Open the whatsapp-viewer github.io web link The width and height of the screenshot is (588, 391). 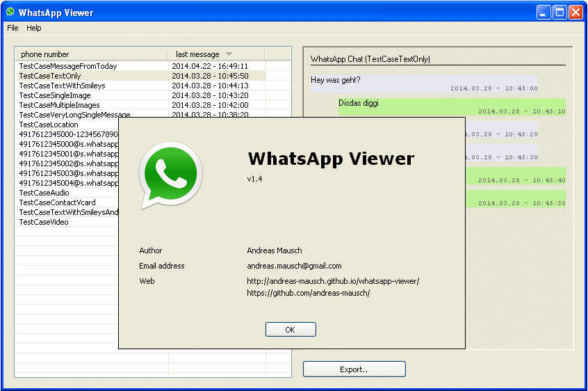(333, 281)
